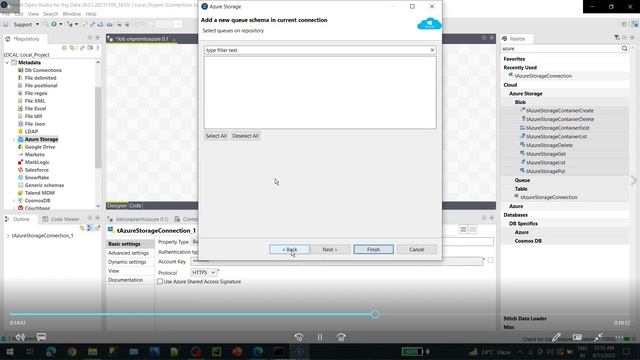Open the Support perspective dropdown
The image size is (640, 360).
(37, 24)
